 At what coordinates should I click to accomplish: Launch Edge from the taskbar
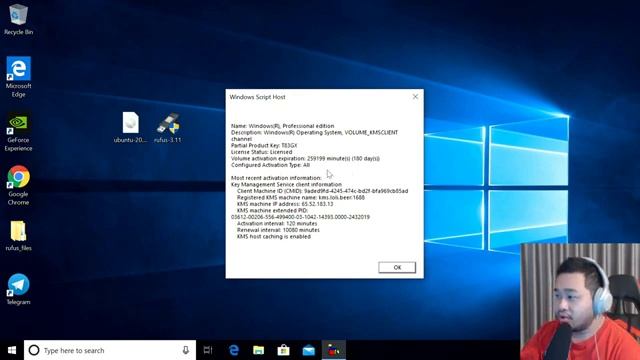(x=233, y=350)
